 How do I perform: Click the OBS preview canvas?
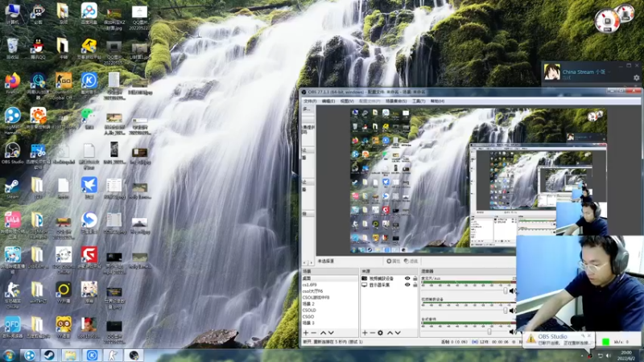478,180
